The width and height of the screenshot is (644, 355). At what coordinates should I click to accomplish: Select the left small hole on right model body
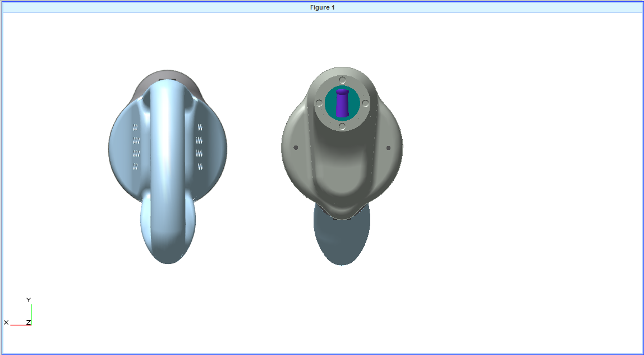296,148
